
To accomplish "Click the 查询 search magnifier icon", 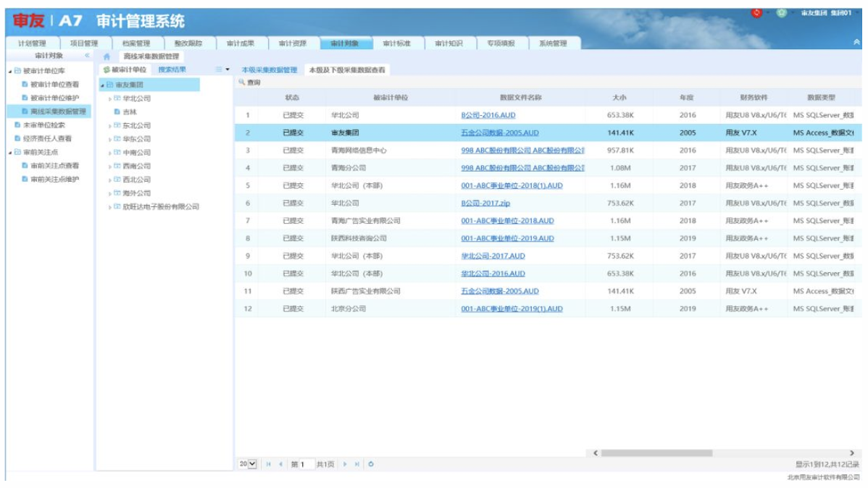I will click(242, 83).
